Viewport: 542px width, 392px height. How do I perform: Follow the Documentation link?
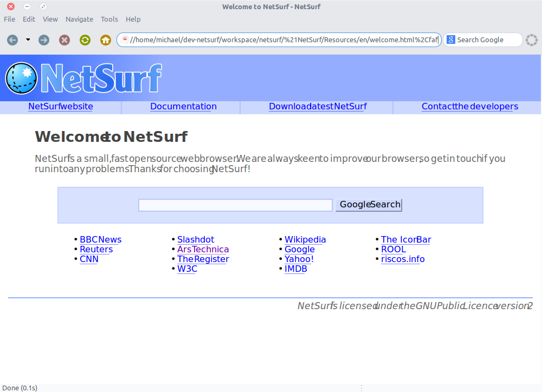point(183,107)
